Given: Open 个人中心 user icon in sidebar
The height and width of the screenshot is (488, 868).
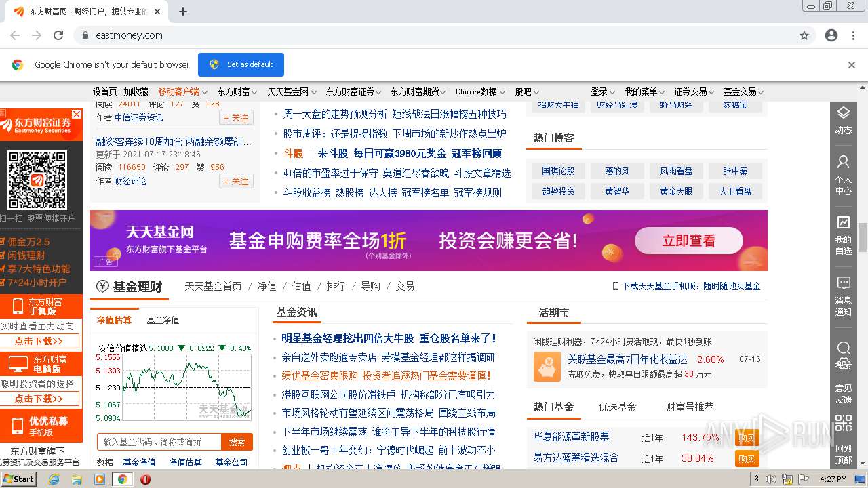Looking at the screenshot, I should tap(843, 162).
